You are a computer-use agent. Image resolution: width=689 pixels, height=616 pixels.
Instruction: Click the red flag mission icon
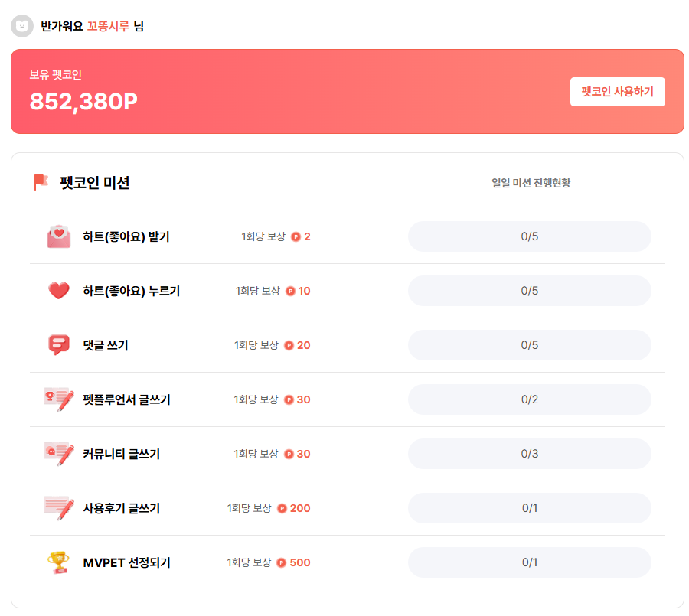[41, 182]
